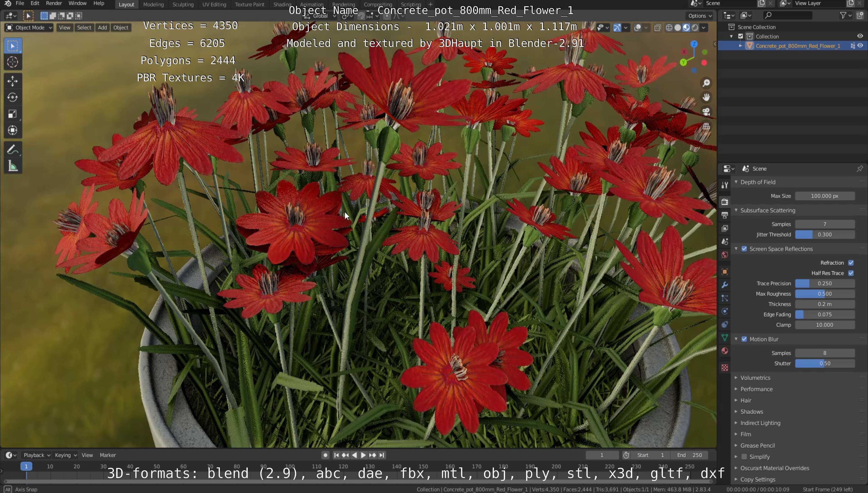
Task: Click the viewport zoom magnifier icon
Action: tap(706, 83)
